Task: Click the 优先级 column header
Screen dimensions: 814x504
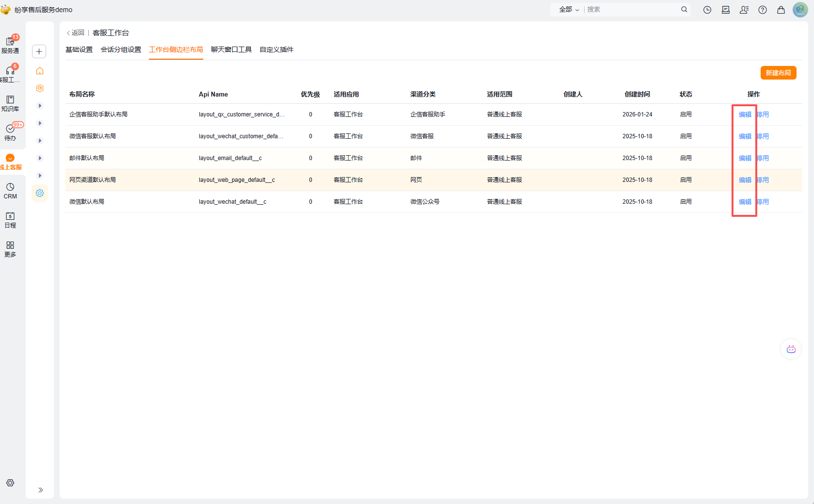Action: [310, 94]
